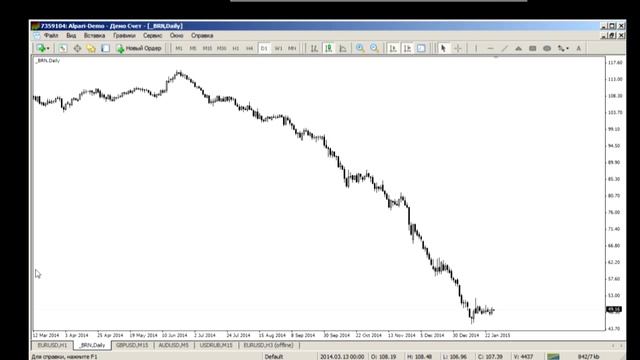Click the Zoom Out magnifier icon
This screenshot has width=640, height=360.
374,48
